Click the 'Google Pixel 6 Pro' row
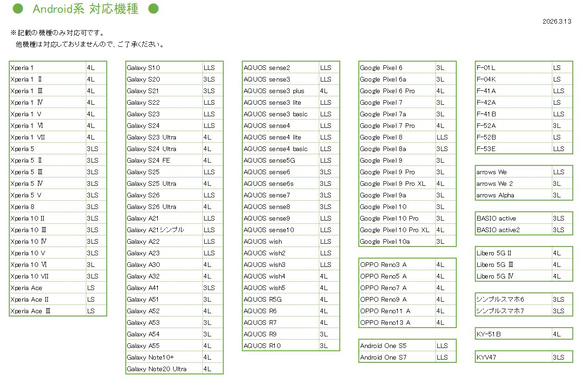Screen dimensions: 583x386 pyautogui.click(x=407, y=91)
